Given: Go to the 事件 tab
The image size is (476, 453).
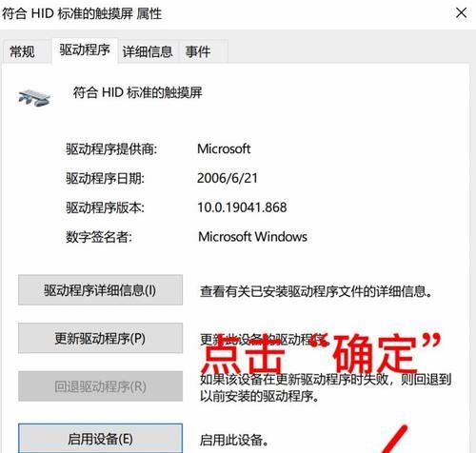Looking at the screenshot, I should (198, 51).
